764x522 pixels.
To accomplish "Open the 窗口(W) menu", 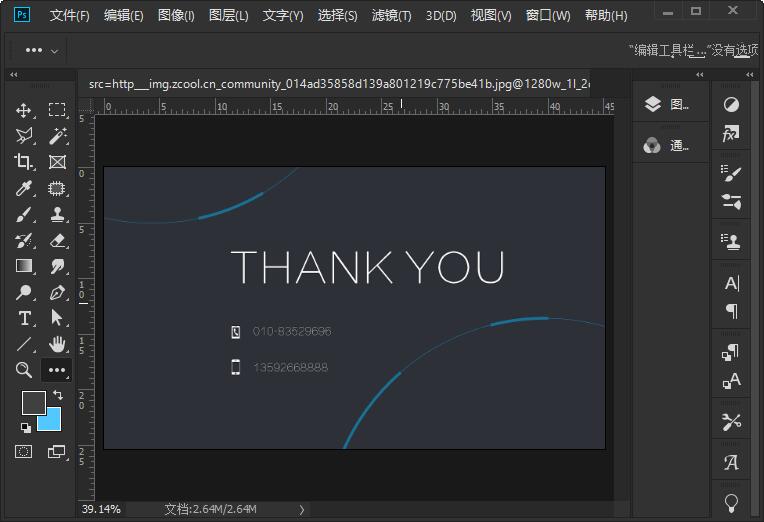I will click(548, 16).
